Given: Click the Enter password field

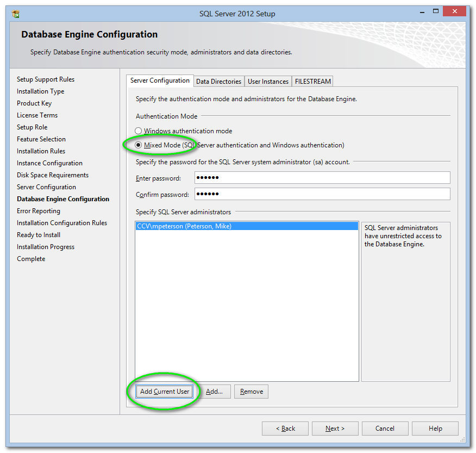Looking at the screenshot, I should pos(322,178).
